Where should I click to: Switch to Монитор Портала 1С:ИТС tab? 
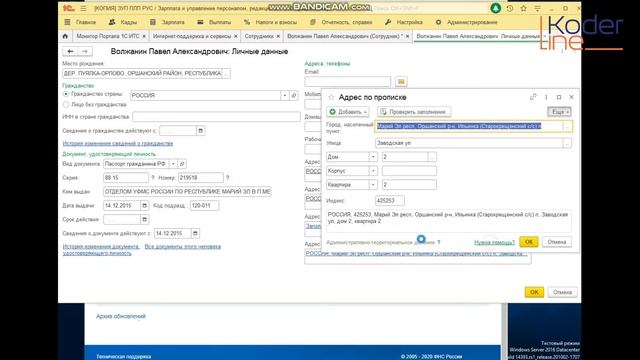(x=108, y=36)
